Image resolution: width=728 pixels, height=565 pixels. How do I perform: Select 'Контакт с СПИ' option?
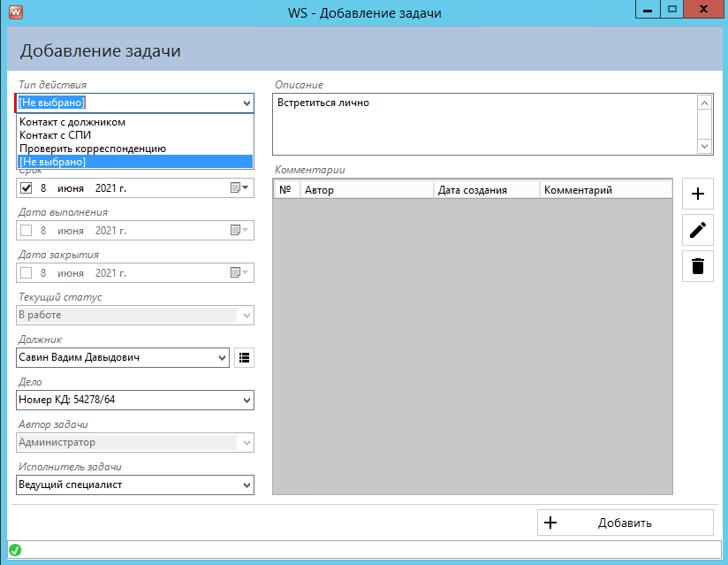click(x=135, y=135)
